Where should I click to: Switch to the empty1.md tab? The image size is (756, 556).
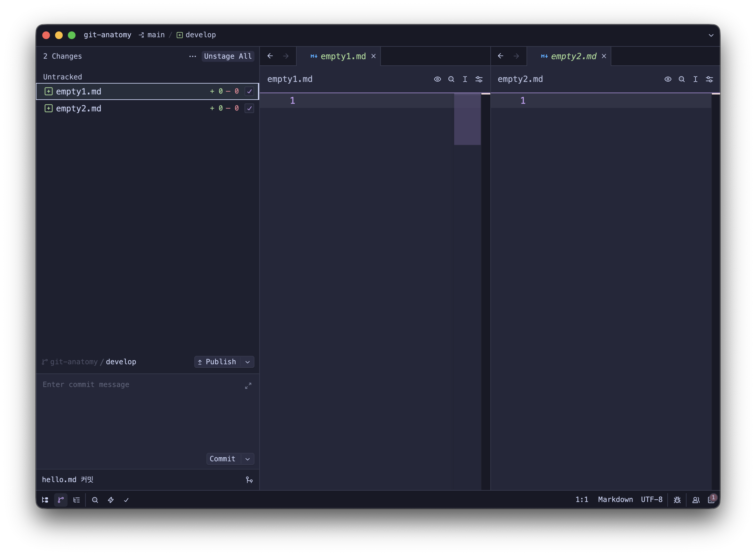(x=343, y=56)
